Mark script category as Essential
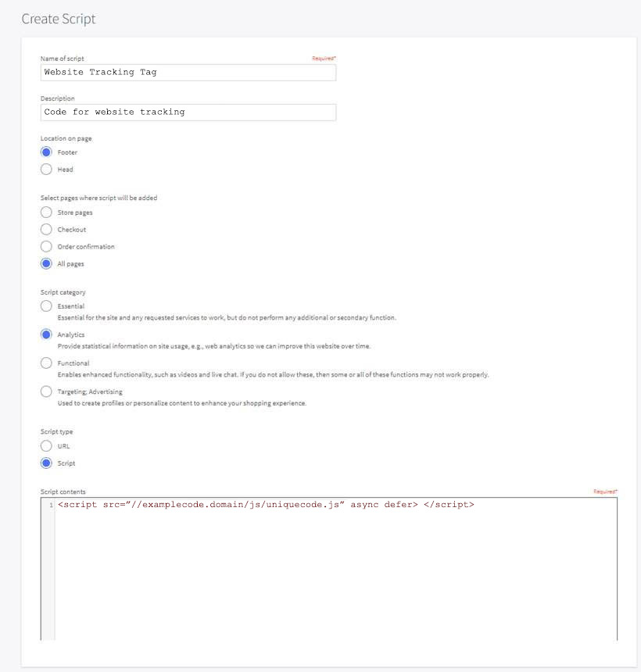The width and height of the screenshot is (641, 672). 46,306
